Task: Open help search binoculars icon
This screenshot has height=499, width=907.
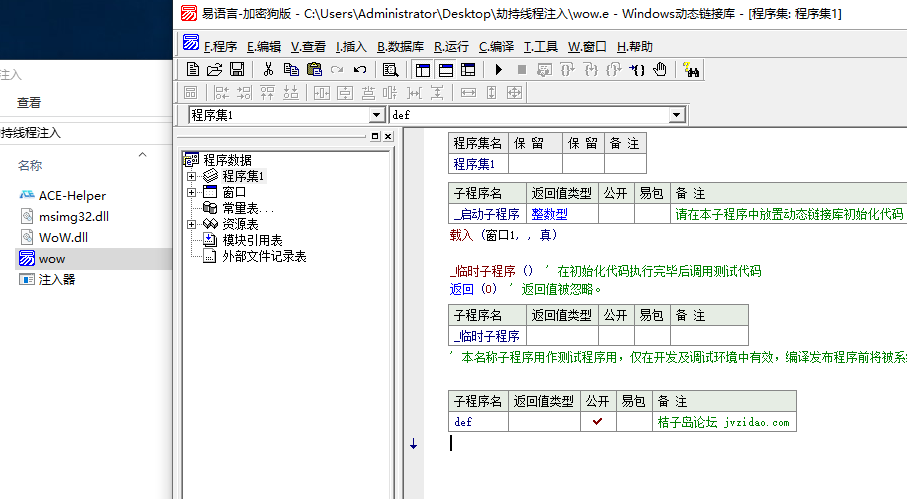Action: 691,70
